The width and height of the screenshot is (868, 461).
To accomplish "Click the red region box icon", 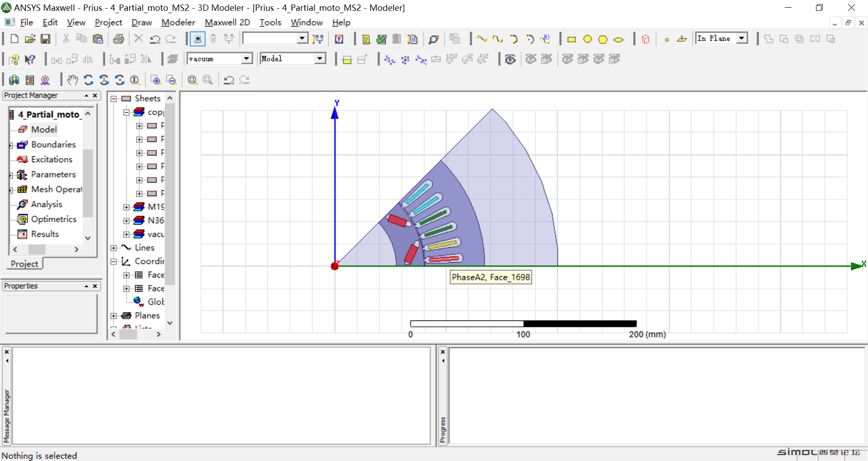I will tap(646, 39).
